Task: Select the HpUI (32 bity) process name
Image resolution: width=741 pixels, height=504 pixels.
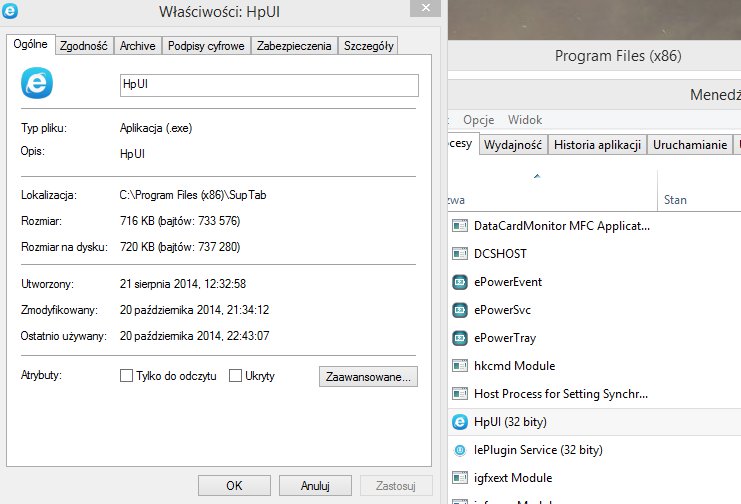Action: click(x=510, y=422)
